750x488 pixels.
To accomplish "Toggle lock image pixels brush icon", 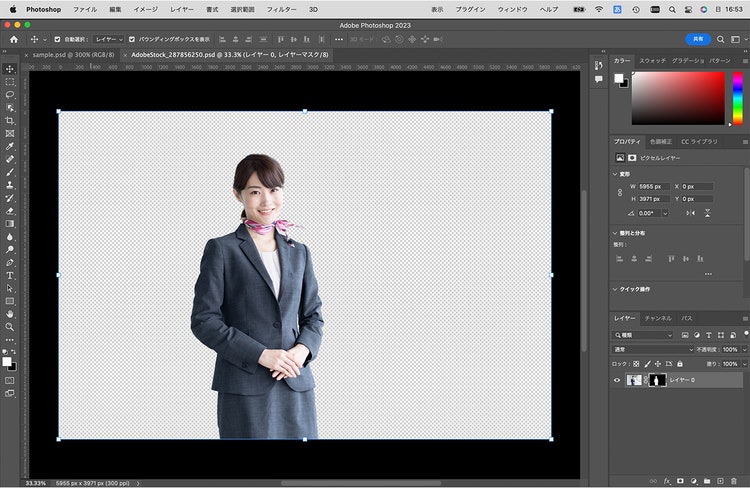I will coord(647,364).
